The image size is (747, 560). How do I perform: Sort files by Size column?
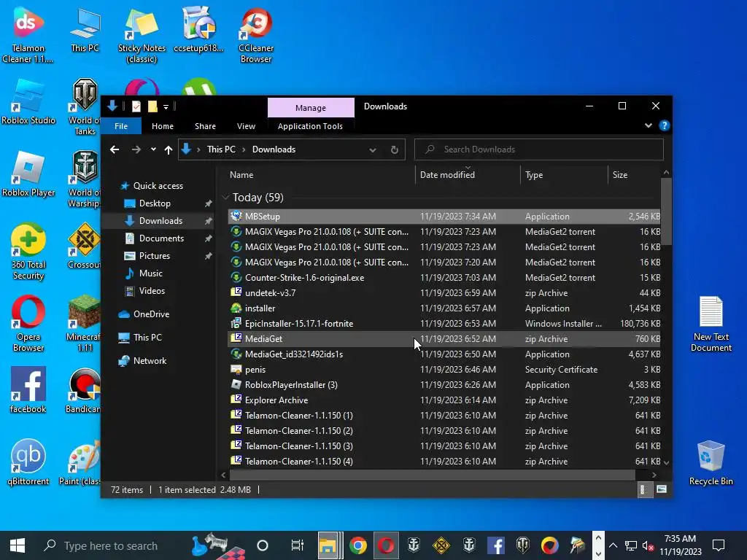(634, 175)
